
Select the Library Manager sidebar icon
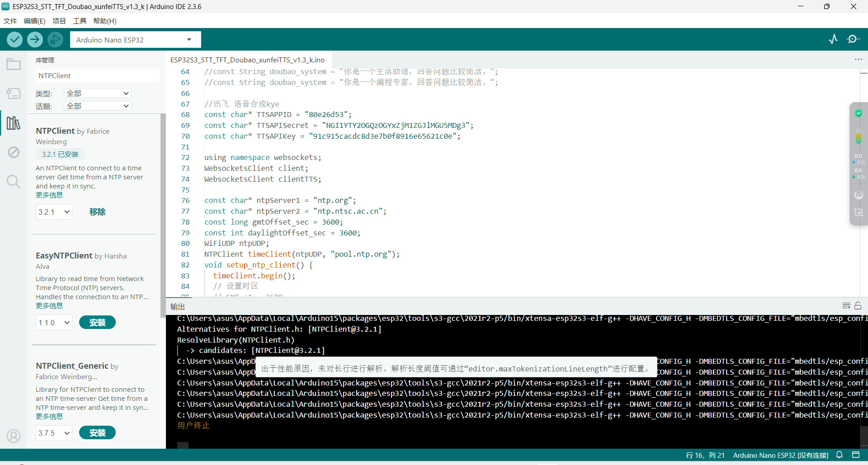(x=14, y=123)
